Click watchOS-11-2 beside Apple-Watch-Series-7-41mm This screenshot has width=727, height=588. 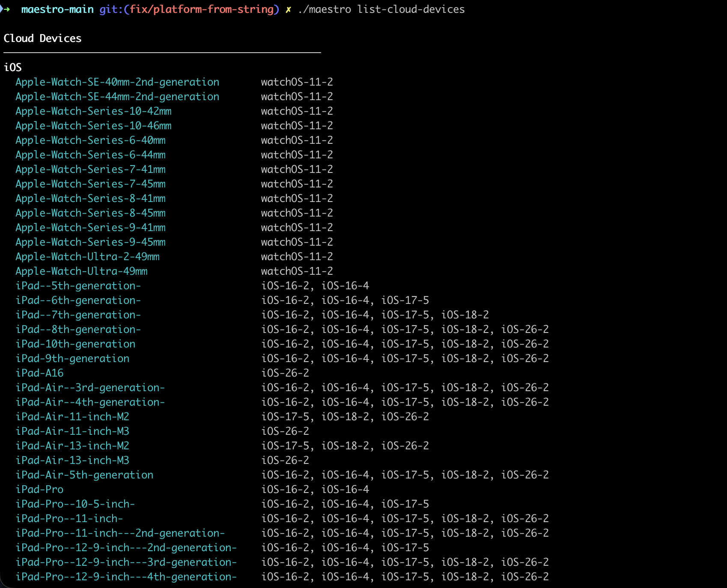pos(297,169)
